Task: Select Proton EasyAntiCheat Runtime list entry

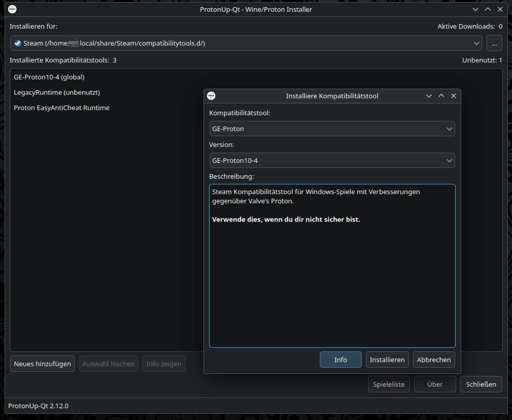Action: click(62, 108)
